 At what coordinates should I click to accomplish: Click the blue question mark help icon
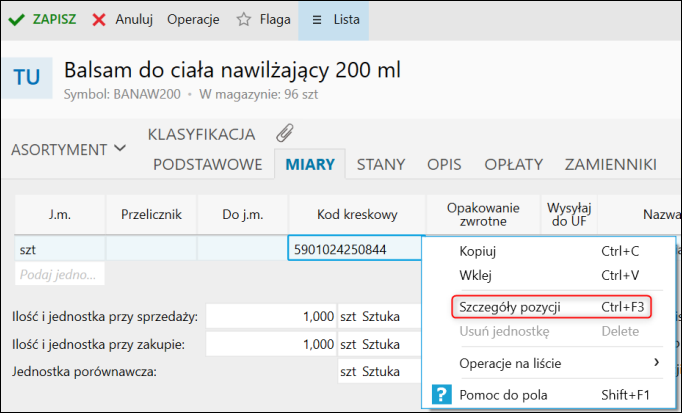coord(441,395)
